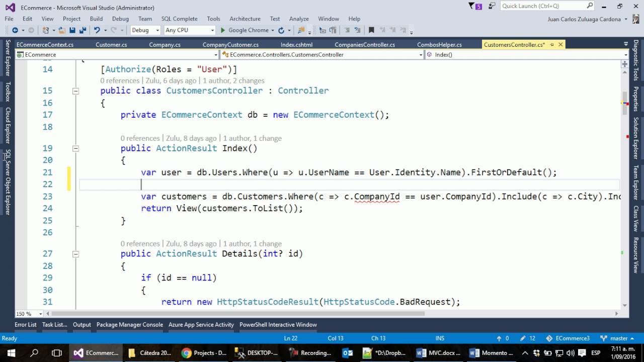Open the File menu

click(9, 19)
